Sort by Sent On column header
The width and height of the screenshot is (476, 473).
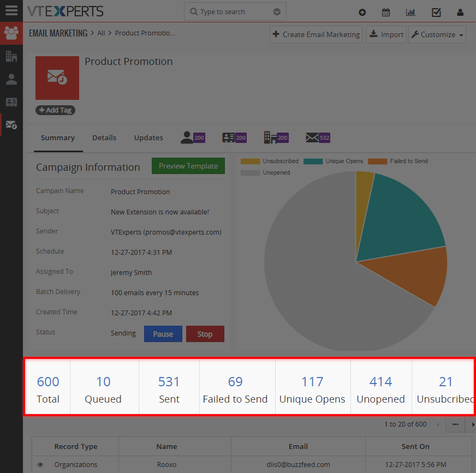(415, 447)
